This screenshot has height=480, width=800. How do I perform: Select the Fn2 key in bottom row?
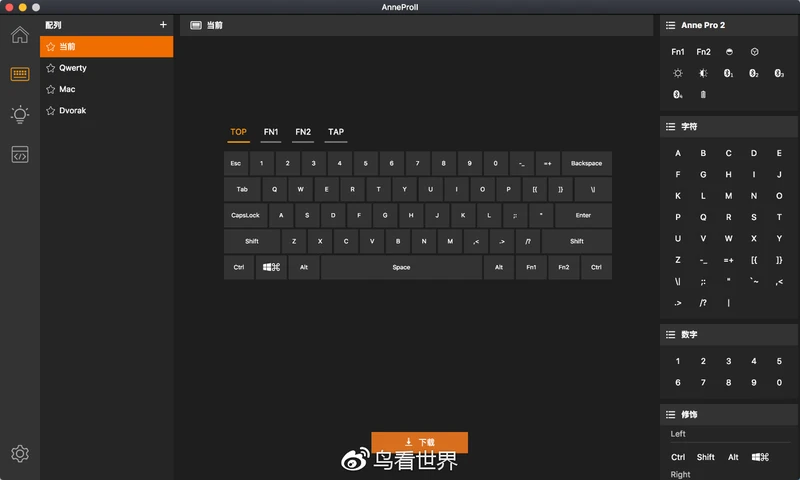(x=564, y=267)
